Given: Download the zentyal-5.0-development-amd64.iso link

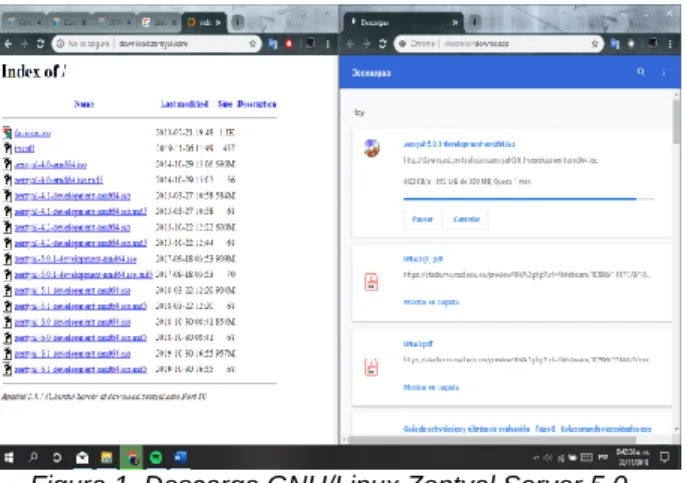Looking at the screenshot, I should tap(72, 322).
